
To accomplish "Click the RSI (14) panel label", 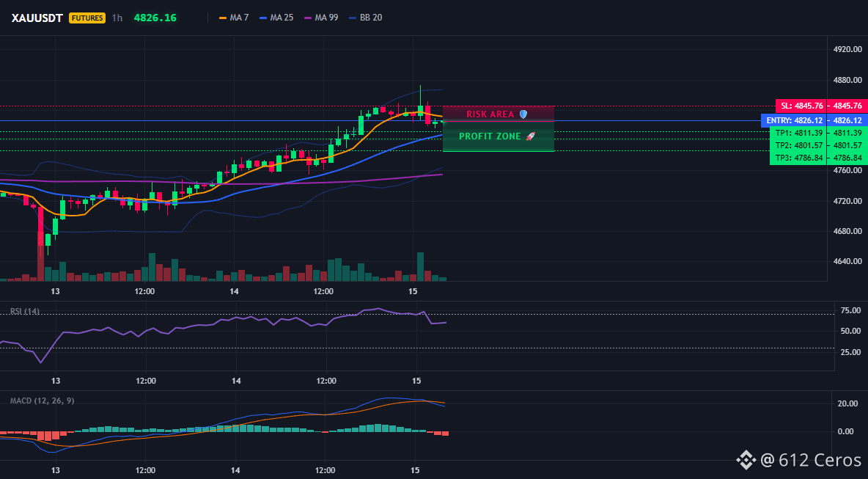I will coord(24,311).
